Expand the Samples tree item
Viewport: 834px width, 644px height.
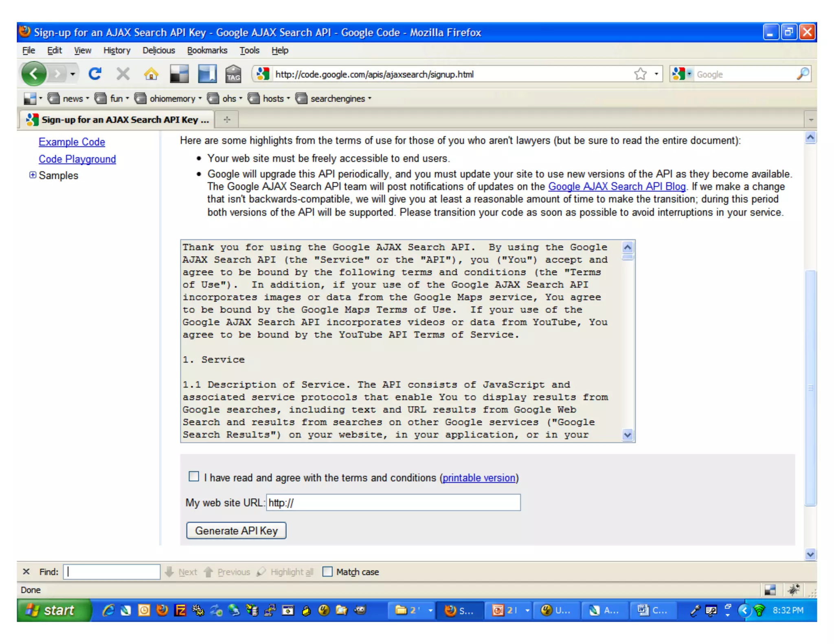[33, 175]
